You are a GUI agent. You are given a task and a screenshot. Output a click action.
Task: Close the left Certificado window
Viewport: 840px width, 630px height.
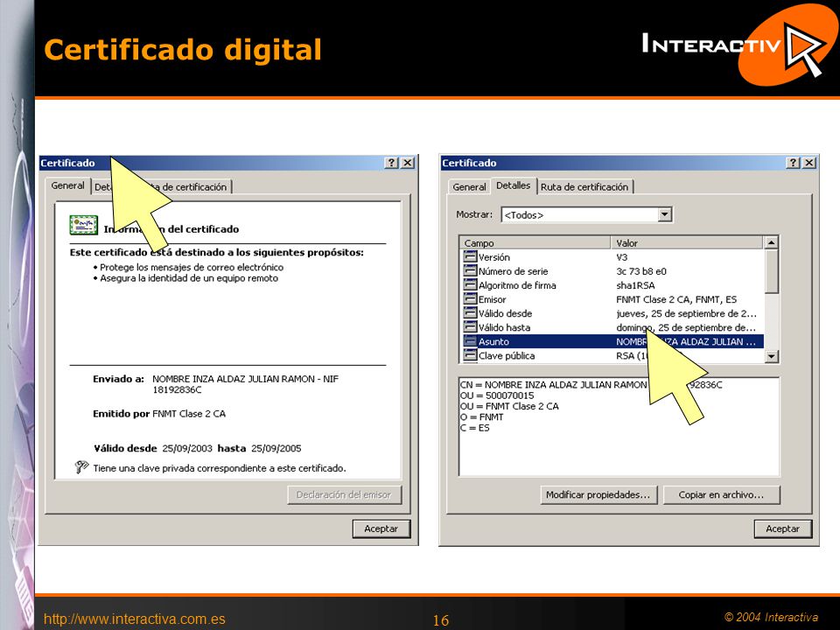tap(408, 163)
